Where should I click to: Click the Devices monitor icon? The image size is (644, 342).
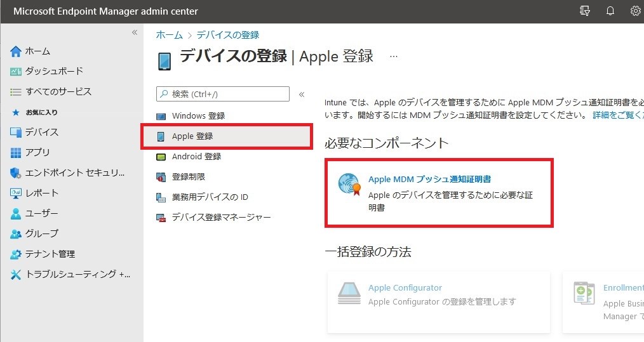click(x=16, y=132)
